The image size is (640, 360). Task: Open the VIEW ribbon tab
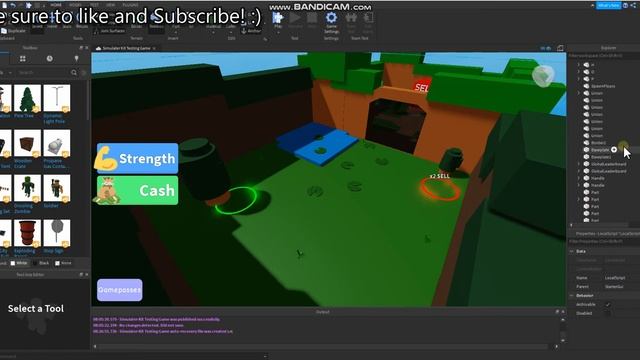(x=110, y=5)
